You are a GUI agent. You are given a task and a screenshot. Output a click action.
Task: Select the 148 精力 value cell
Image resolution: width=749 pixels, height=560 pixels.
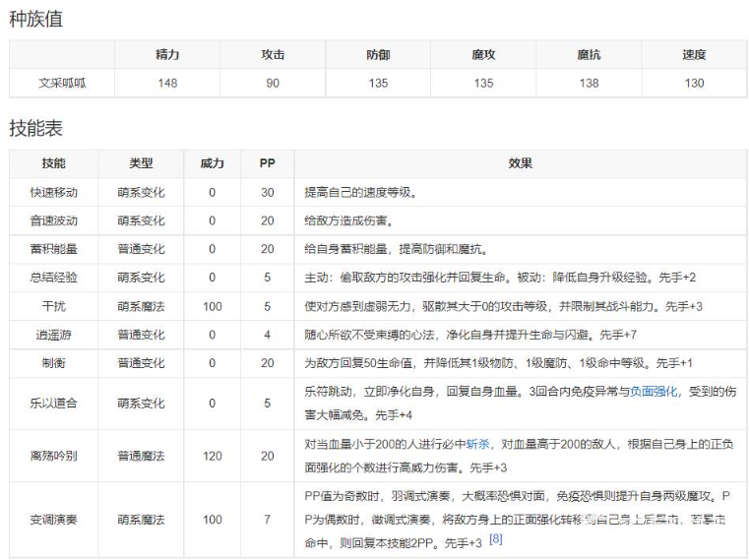click(167, 83)
